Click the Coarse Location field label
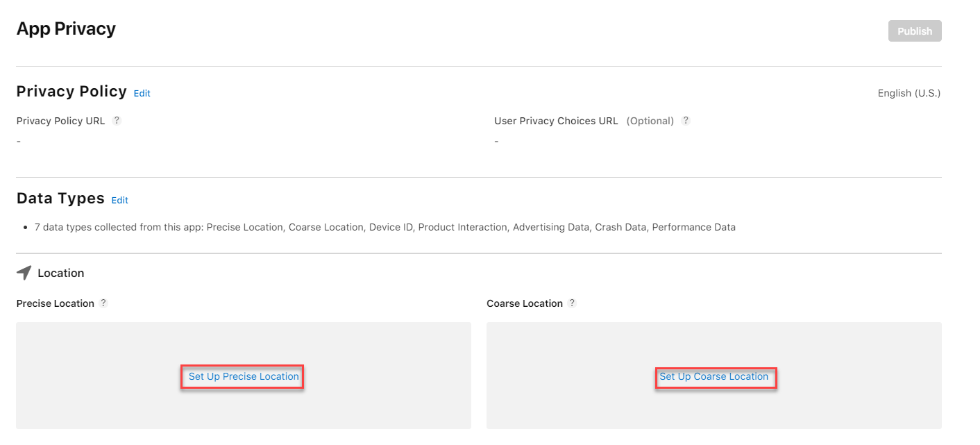This screenshot has height=445, width=980. pyautogui.click(x=525, y=303)
